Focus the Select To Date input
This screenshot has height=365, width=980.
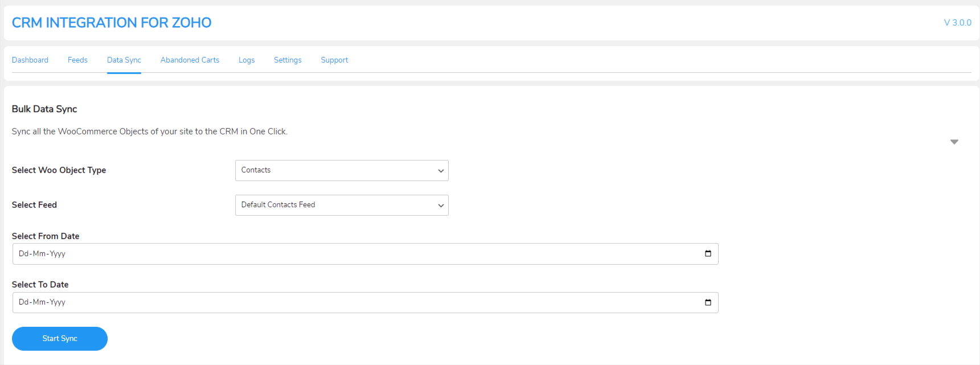click(365, 302)
